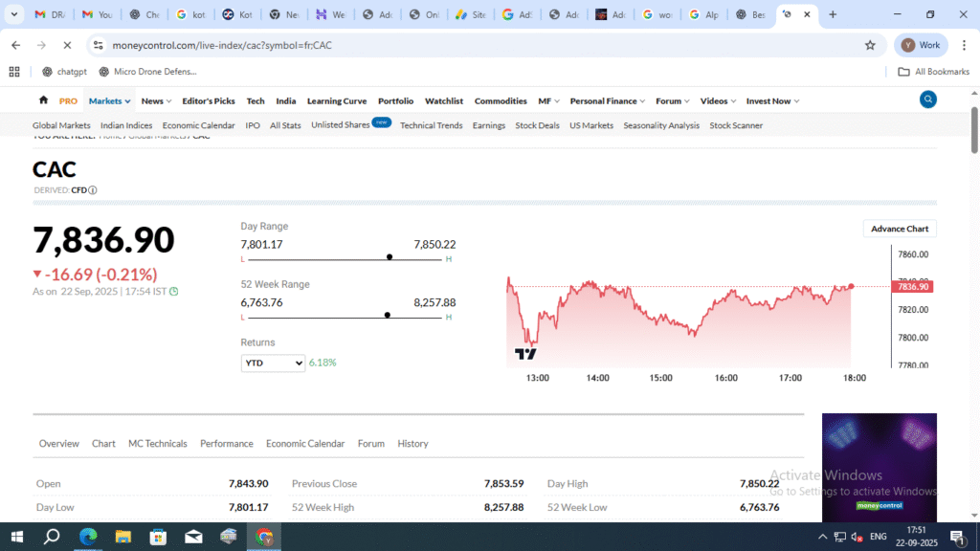Open the Seasonality Analysis link
This screenshot has height=551, width=980.
point(661,125)
